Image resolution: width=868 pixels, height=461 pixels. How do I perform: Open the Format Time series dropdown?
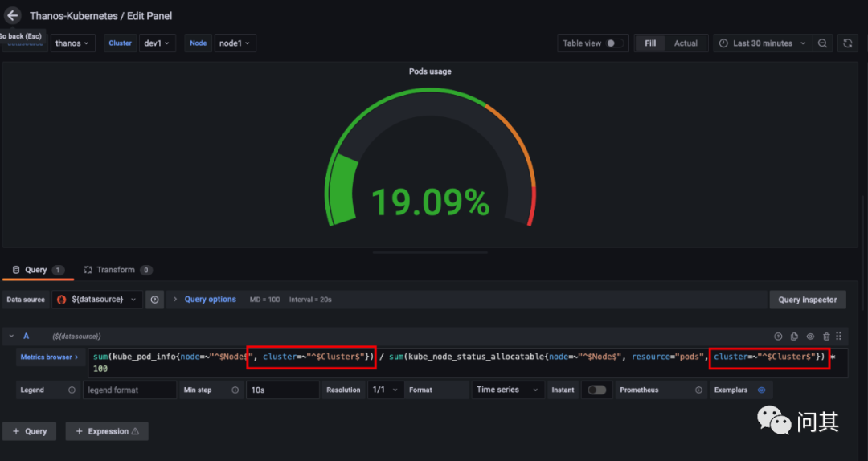(x=508, y=390)
